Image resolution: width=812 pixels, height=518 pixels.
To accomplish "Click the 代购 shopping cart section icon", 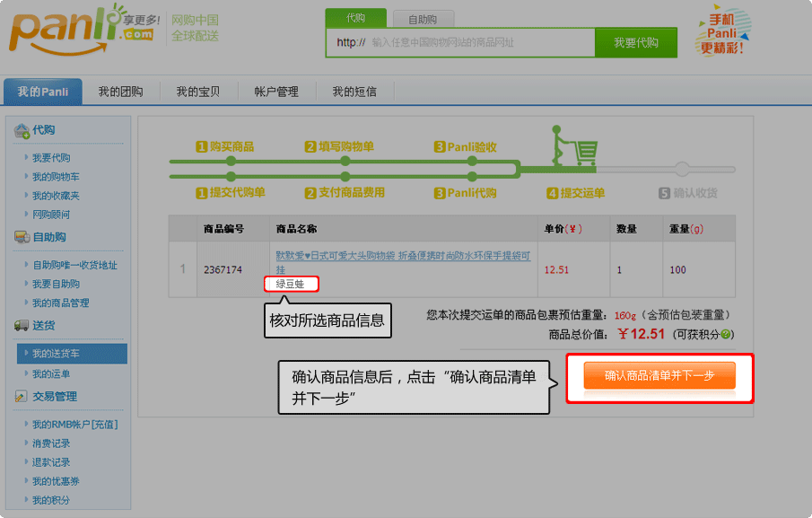I will pos(22,129).
